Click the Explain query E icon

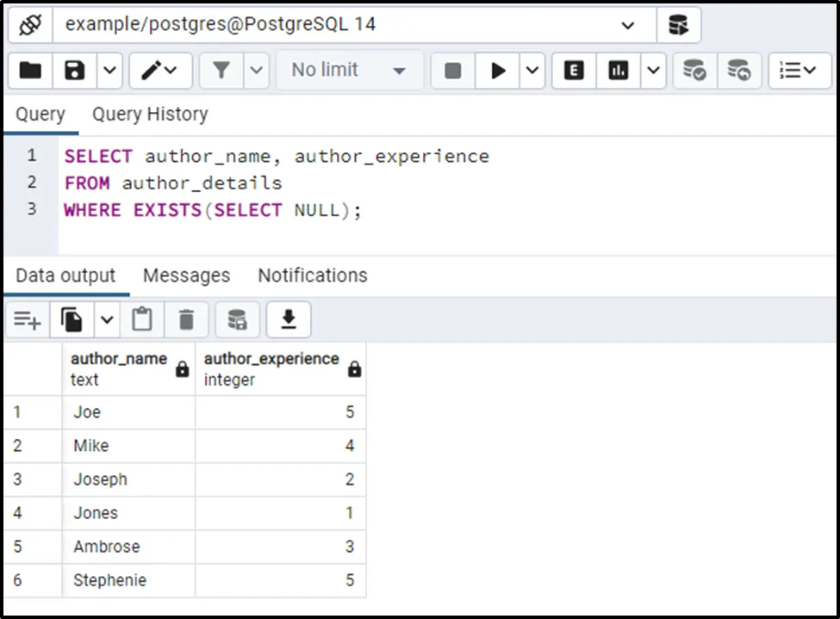574,71
